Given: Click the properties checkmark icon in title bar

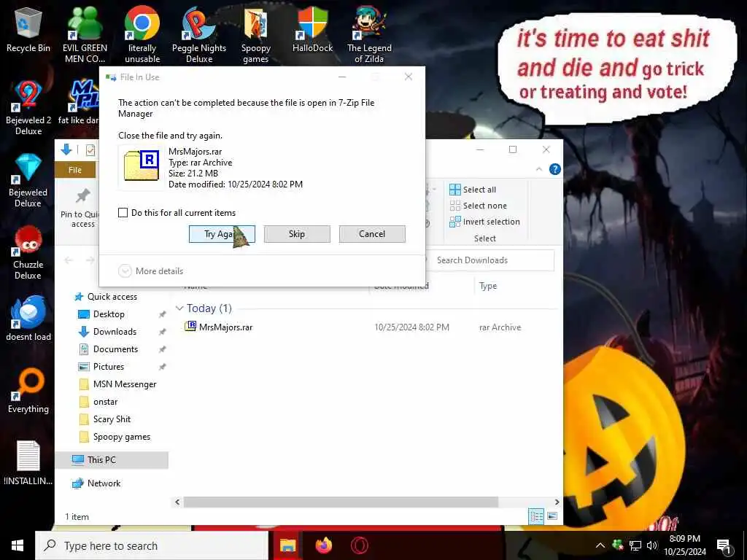Looking at the screenshot, I should coord(90,150).
